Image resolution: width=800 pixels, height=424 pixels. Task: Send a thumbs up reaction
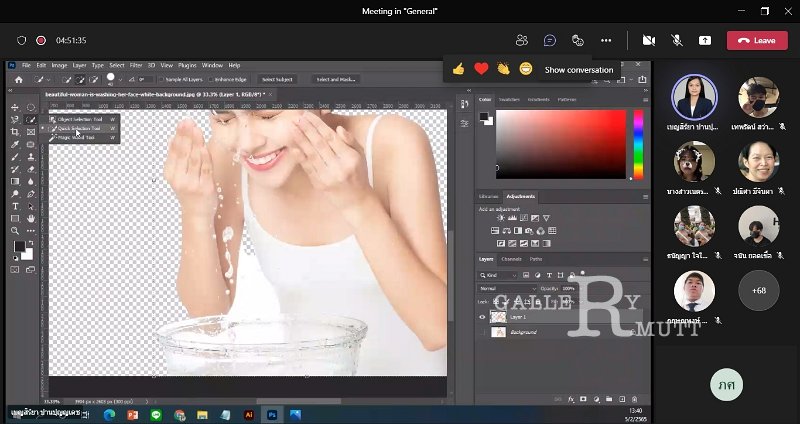pyautogui.click(x=458, y=69)
